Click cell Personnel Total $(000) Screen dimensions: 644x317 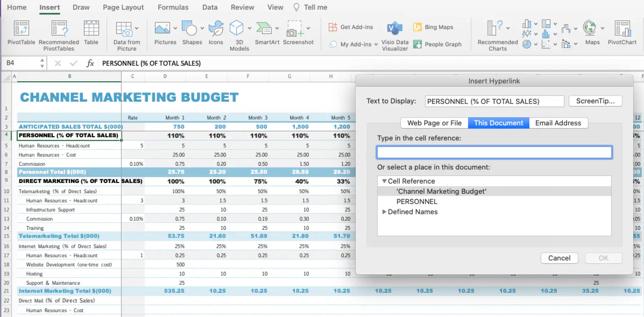click(69, 172)
